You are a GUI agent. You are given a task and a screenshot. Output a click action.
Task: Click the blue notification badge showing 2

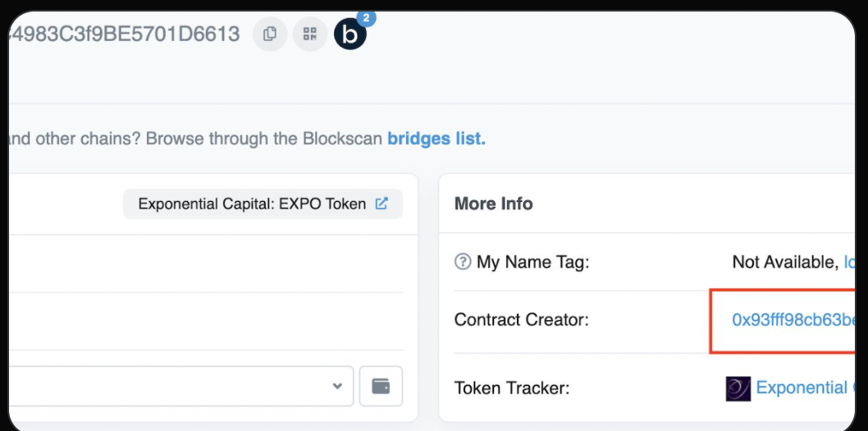(366, 18)
